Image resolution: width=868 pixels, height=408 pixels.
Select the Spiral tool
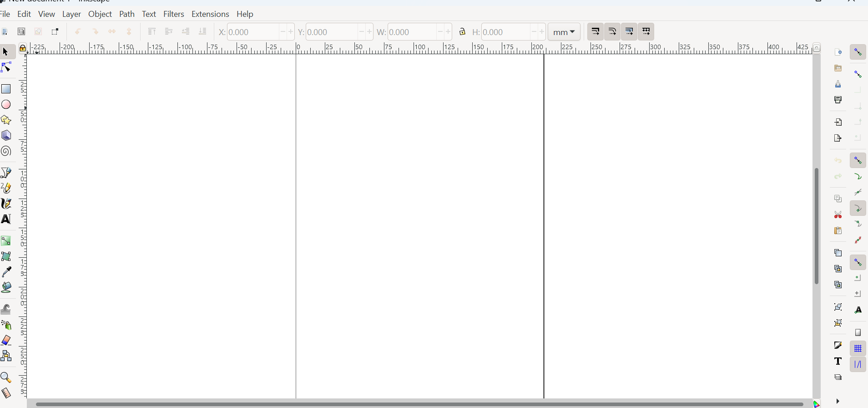pos(6,151)
